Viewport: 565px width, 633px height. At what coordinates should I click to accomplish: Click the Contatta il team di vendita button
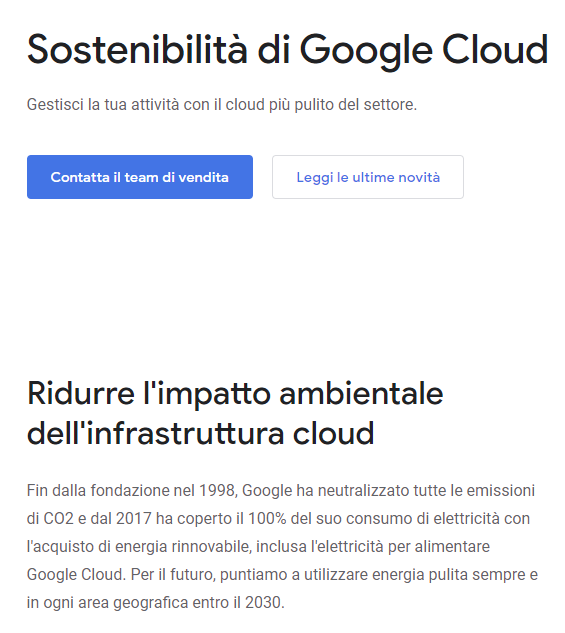[140, 177]
